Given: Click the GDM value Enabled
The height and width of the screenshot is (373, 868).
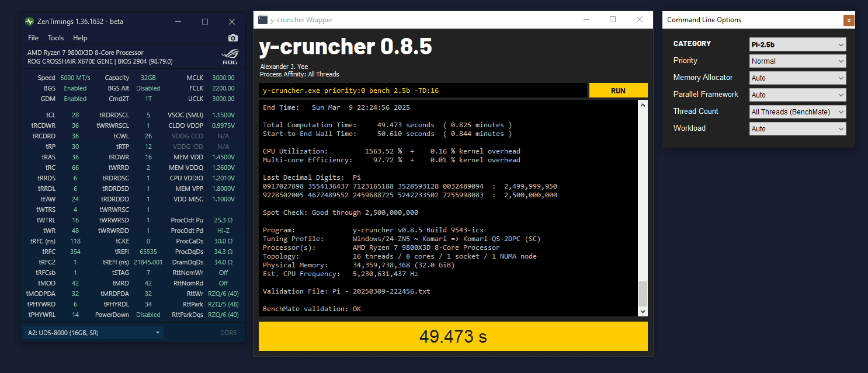Looking at the screenshot, I should click(x=75, y=99).
